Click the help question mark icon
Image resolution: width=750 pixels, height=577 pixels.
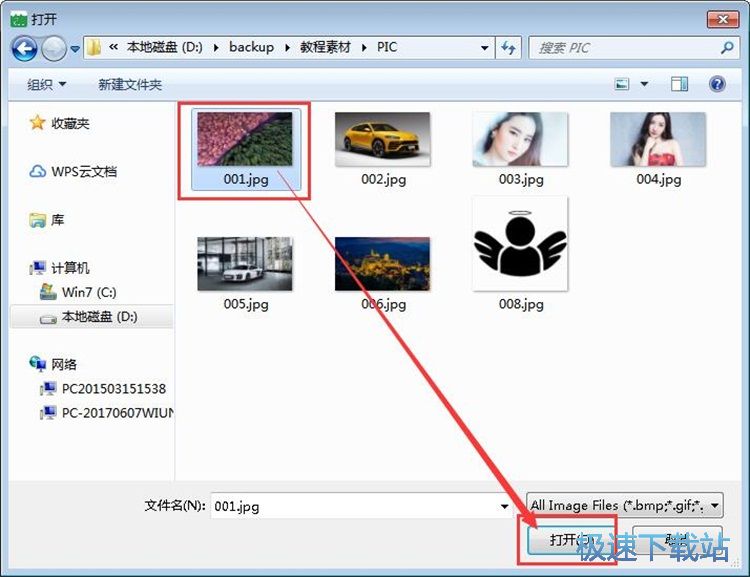tap(717, 84)
